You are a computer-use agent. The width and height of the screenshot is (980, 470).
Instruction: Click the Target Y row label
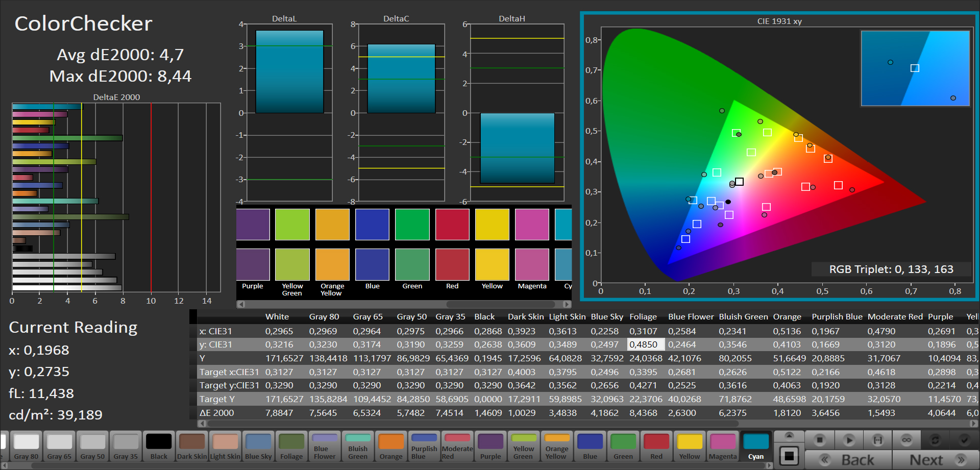click(217, 399)
